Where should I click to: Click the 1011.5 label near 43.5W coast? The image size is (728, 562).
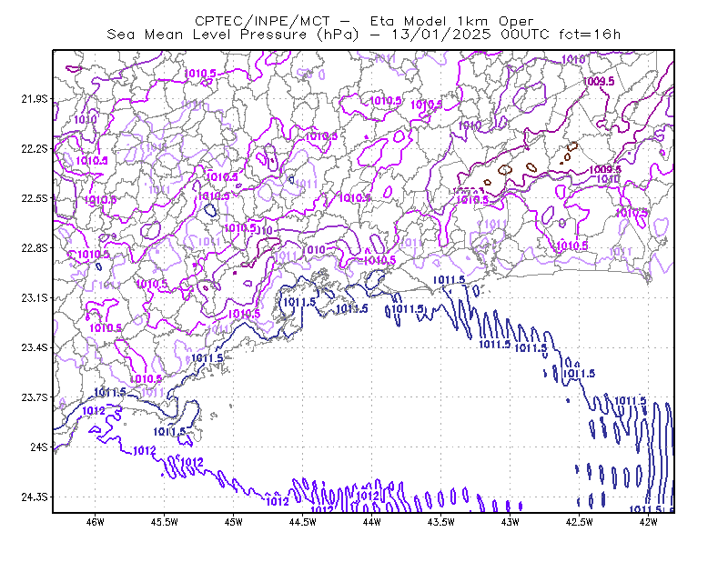coord(449,279)
